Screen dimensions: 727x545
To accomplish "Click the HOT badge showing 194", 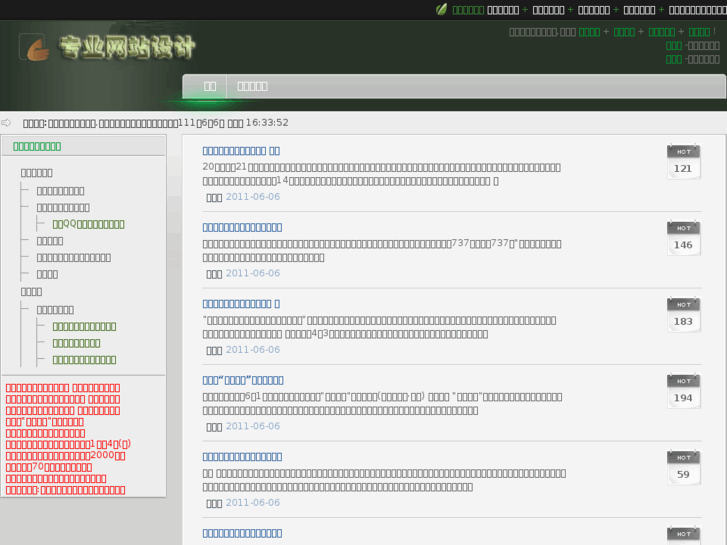I will 683,391.
